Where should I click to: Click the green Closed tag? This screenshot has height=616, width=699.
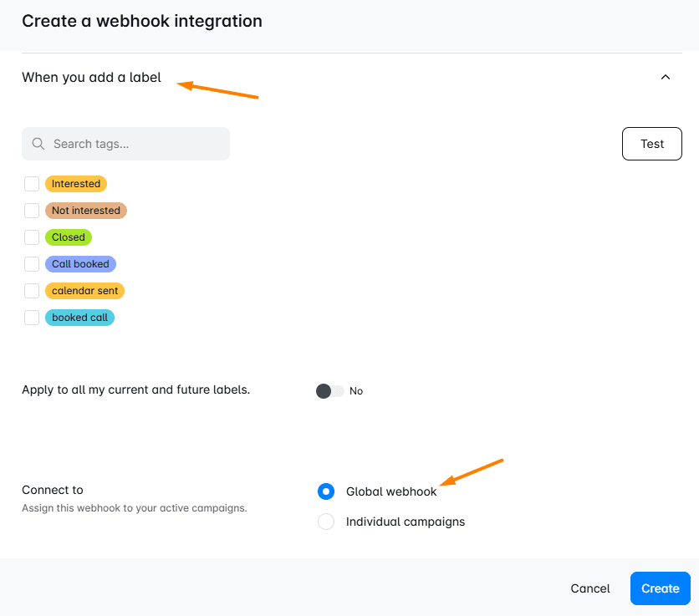[x=69, y=237]
